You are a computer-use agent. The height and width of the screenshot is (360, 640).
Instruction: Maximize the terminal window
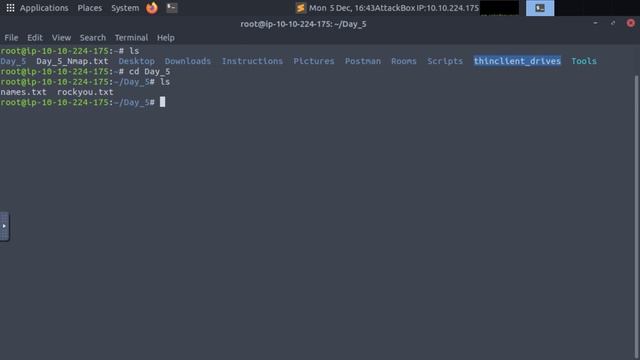613,23
